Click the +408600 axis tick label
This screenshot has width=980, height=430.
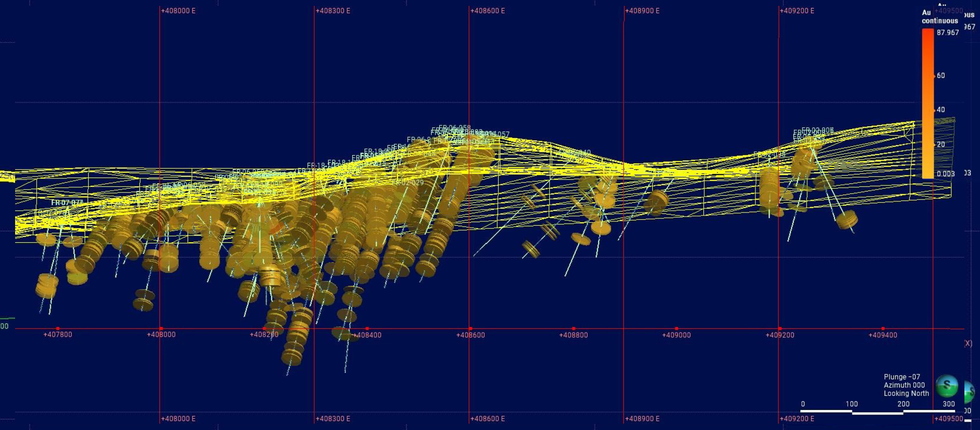coord(470,335)
